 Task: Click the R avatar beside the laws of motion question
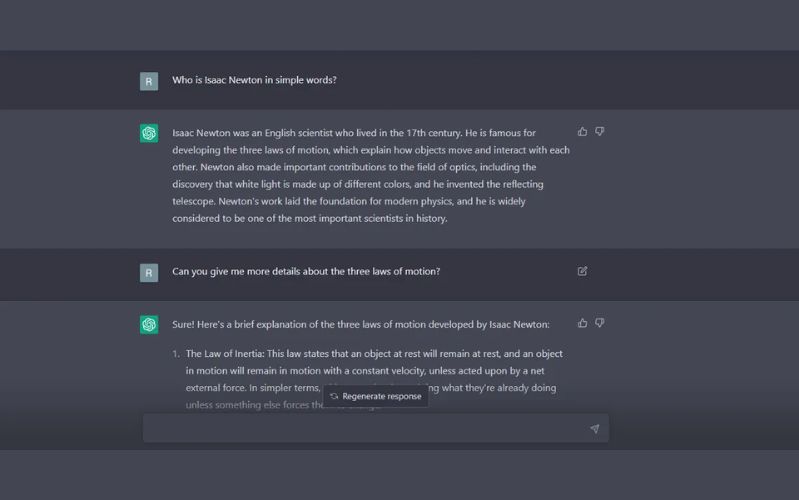tap(149, 272)
